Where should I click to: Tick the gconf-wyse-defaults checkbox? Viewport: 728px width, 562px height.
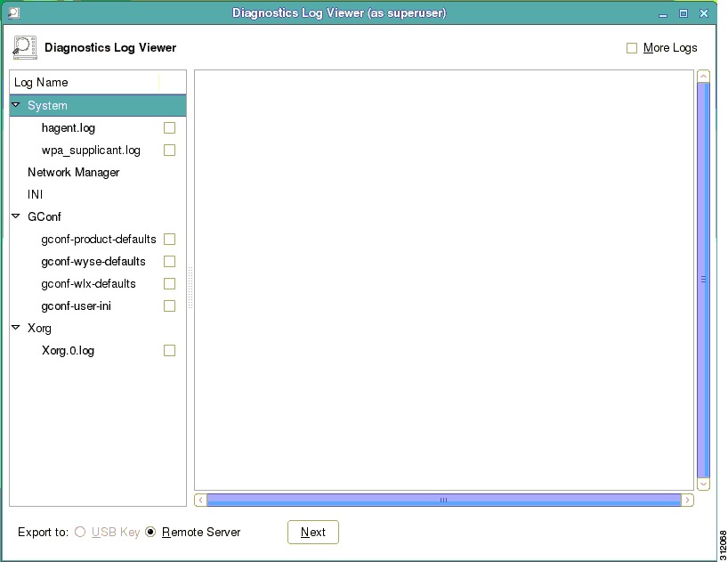pyautogui.click(x=169, y=262)
